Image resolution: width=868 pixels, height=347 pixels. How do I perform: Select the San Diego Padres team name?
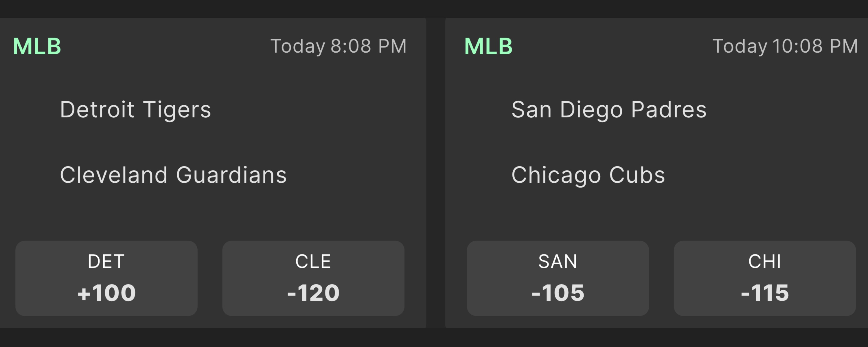click(609, 110)
